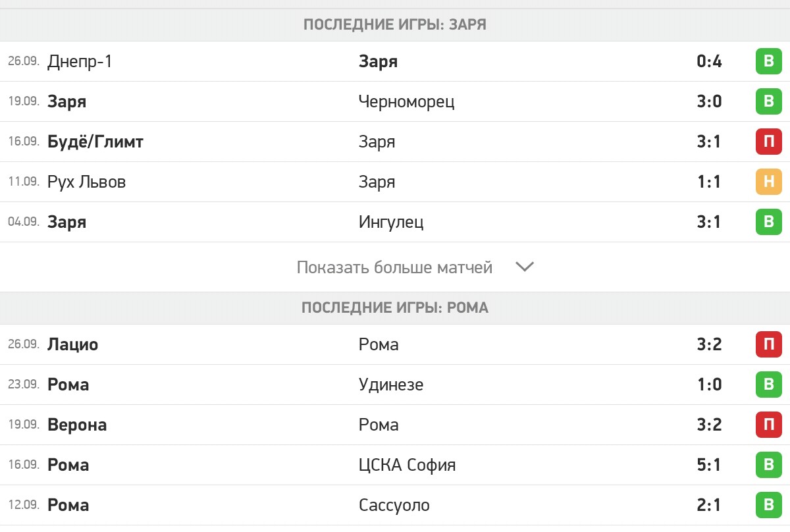Click green В badge for Днепр-1 vs Заря
790x532 pixels.
[768, 62]
